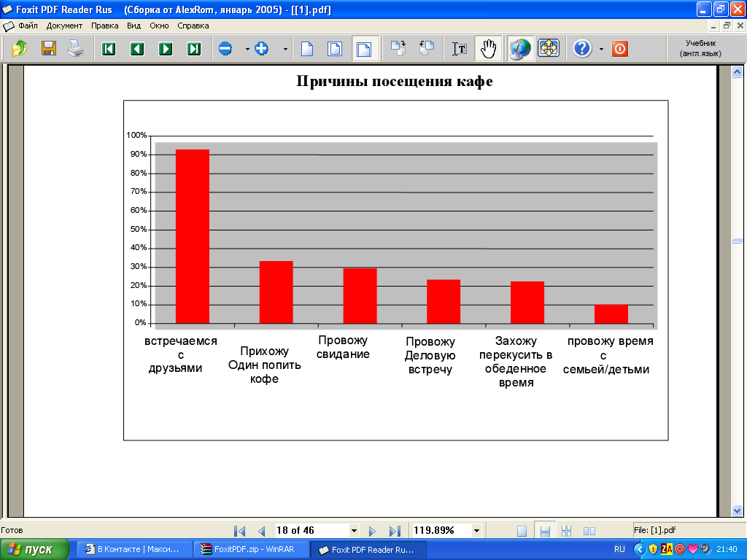The width and height of the screenshot is (747, 560).
Task: Open the Правка menu
Action: coord(105,26)
